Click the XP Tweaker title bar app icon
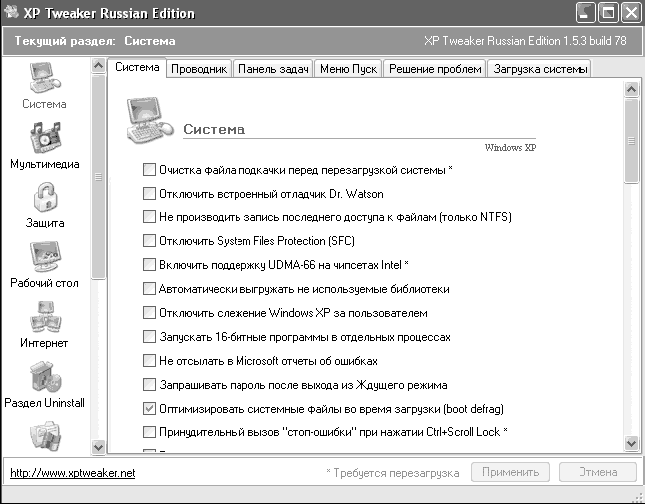 pos(11,12)
